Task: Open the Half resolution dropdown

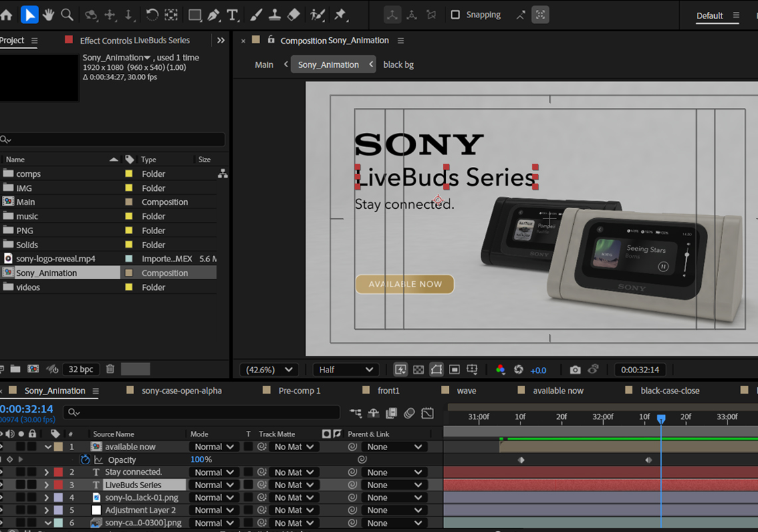Action: (346, 370)
